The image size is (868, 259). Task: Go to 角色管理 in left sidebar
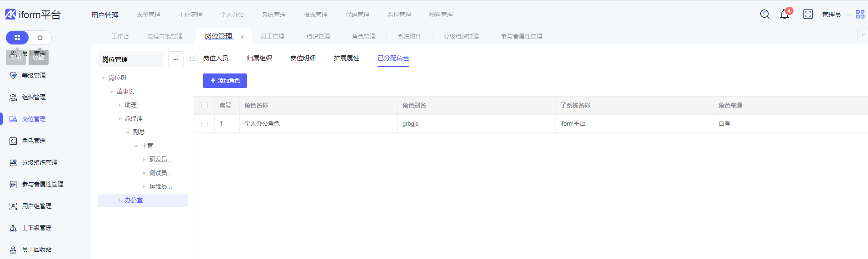(x=34, y=141)
